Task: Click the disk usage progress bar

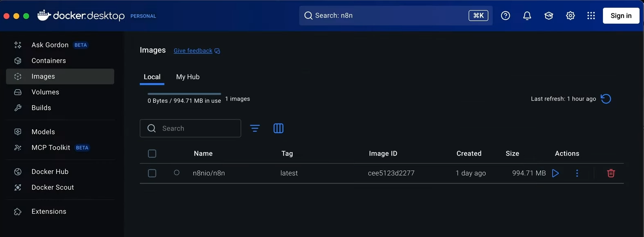Action: coord(184,94)
